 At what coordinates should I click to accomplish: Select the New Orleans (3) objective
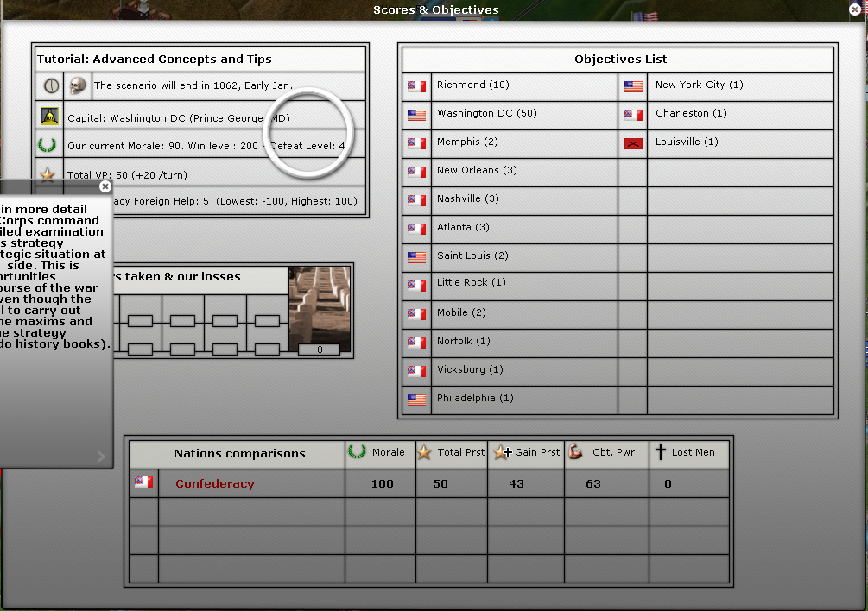point(477,171)
